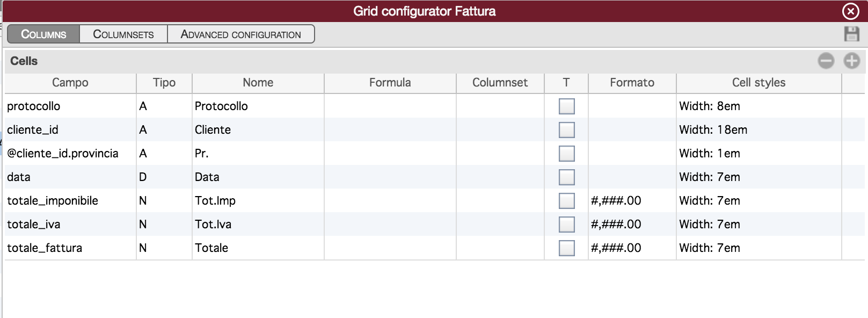This screenshot has width=868, height=318.
Task: Close the Grid configurator dialog
Action: pyautogui.click(x=851, y=11)
